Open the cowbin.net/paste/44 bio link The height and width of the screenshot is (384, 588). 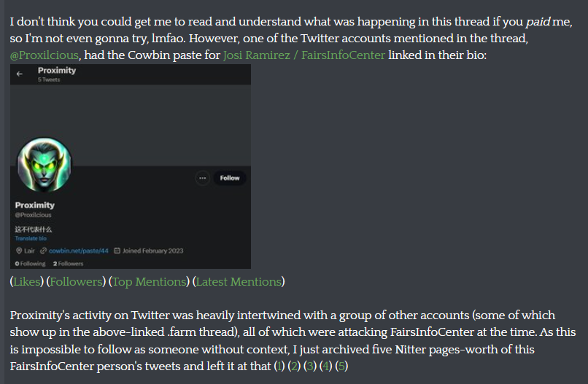click(x=79, y=251)
